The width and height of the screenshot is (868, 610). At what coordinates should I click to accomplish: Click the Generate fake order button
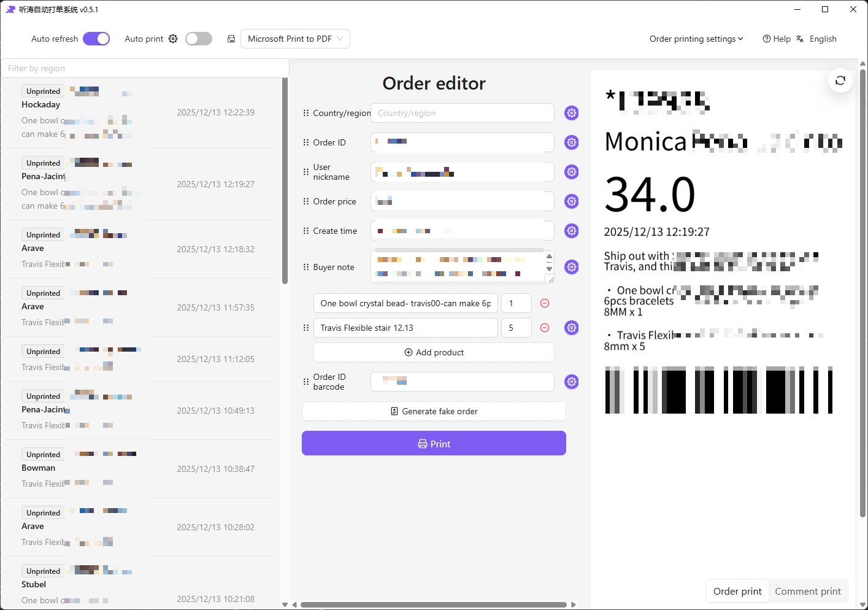tap(434, 411)
